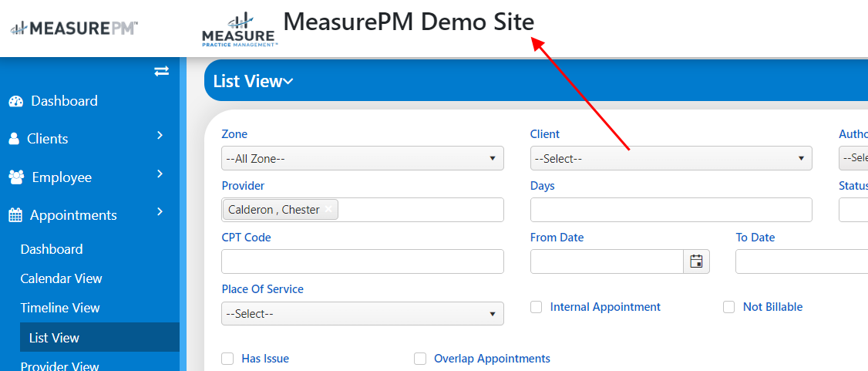868x371 pixels.
Task: Click the Clients person icon
Action: (x=14, y=139)
